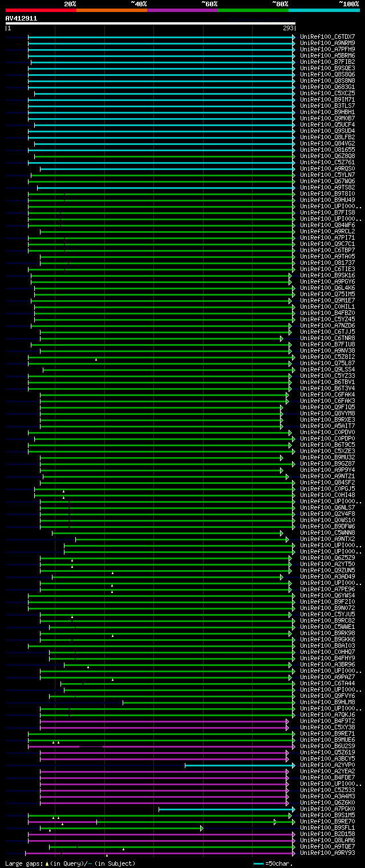Select the UniRef100_B3TLS7 label
This screenshot has height=868, width=365.
coord(327,106)
